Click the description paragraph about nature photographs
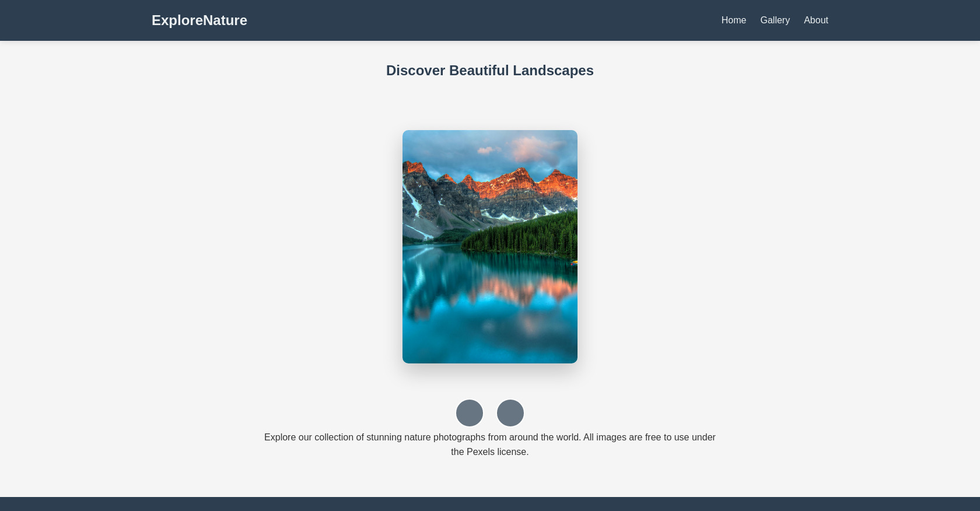 point(489,444)
